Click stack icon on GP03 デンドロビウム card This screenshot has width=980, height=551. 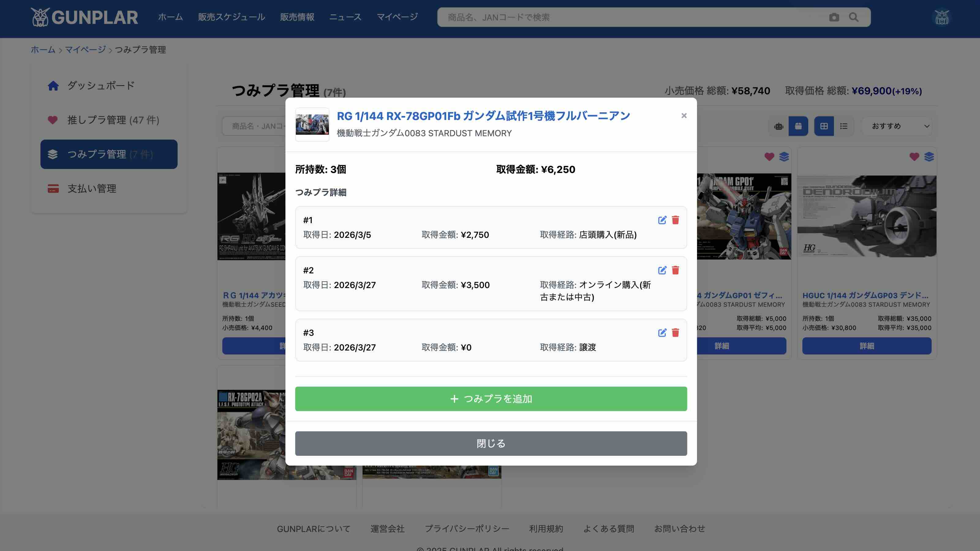(x=929, y=157)
